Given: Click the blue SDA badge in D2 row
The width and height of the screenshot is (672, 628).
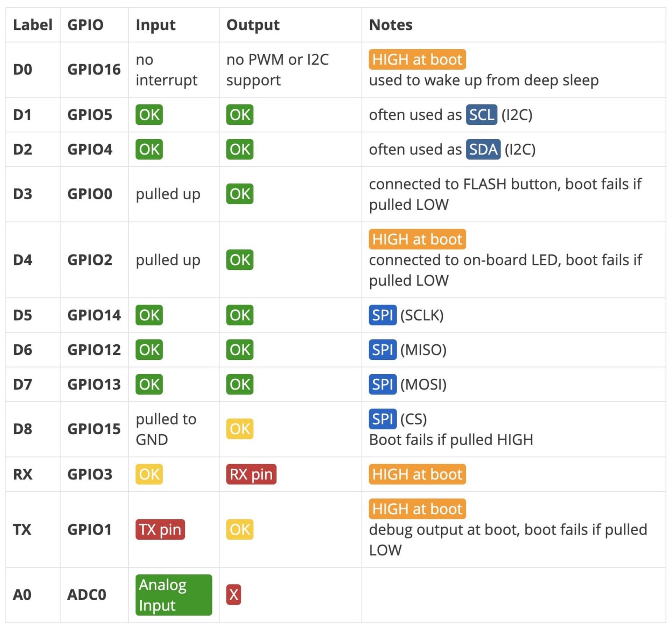Looking at the screenshot, I should coord(483,149).
